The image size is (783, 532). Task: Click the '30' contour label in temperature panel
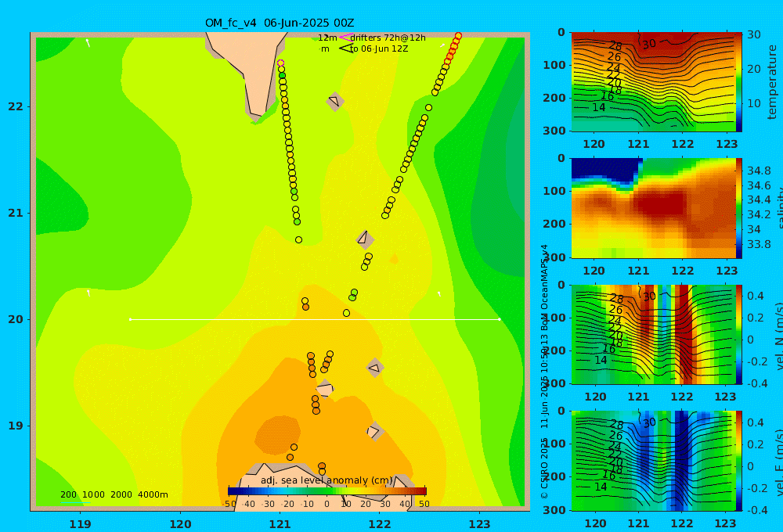pos(648,45)
